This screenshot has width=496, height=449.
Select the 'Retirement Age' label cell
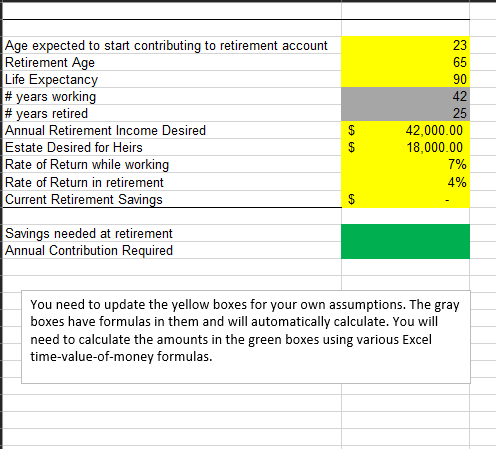pyautogui.click(x=172, y=62)
